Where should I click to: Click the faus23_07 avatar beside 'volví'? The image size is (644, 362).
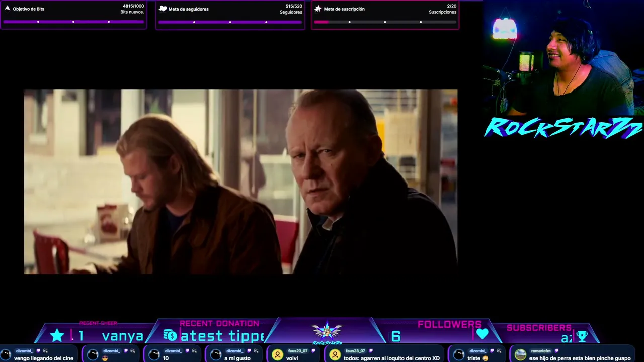coord(277,355)
